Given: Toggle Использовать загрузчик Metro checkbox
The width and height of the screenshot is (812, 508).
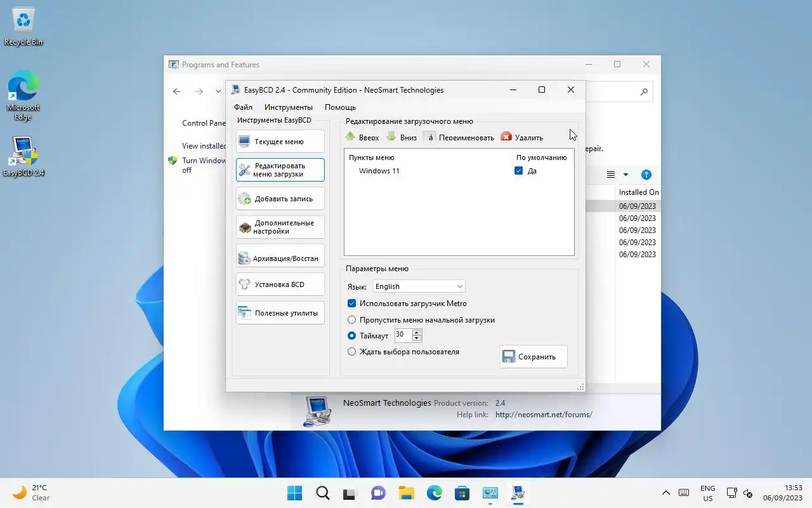Looking at the screenshot, I should [x=352, y=304].
